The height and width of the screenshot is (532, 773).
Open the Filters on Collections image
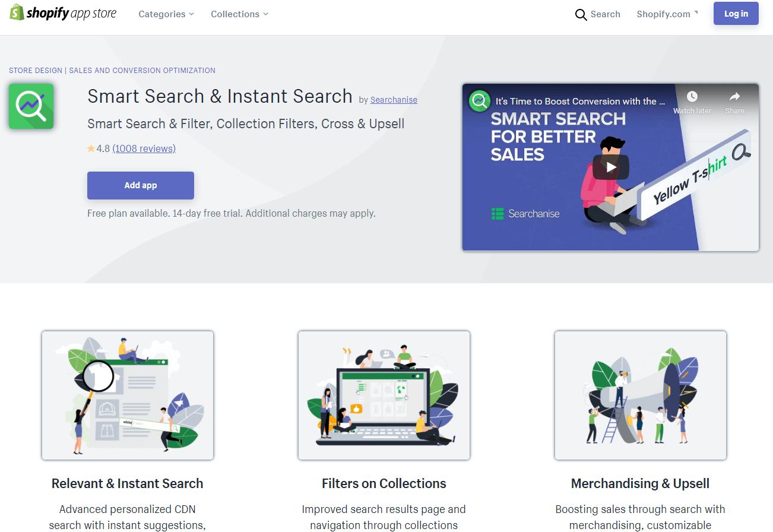[x=384, y=395]
